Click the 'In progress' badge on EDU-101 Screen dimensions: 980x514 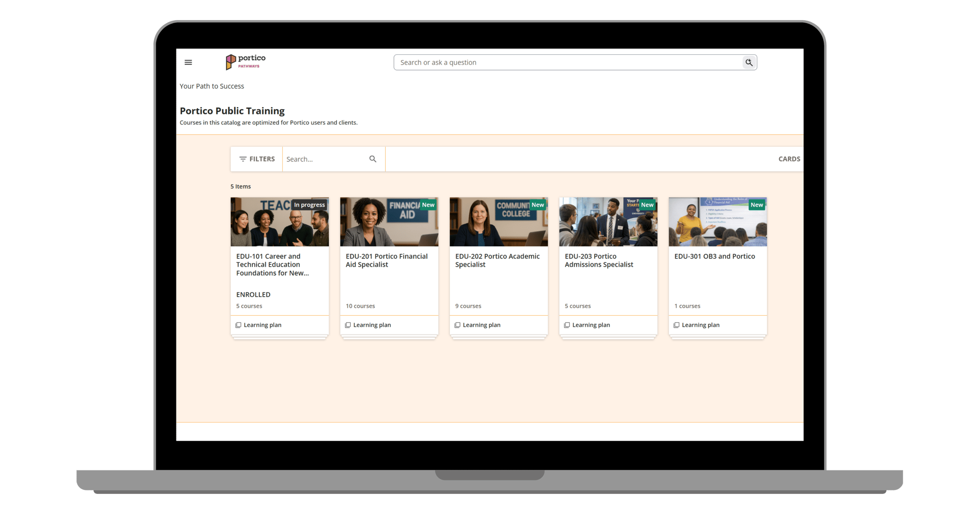(x=309, y=205)
